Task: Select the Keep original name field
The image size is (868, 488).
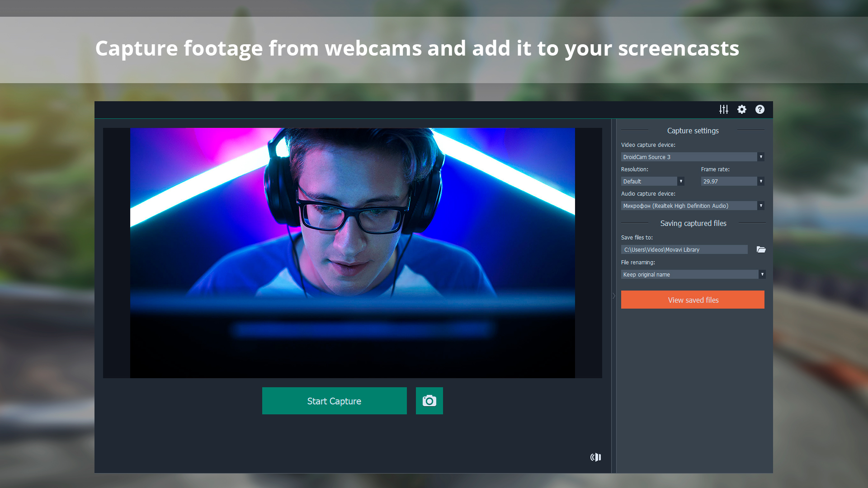Action: point(687,274)
